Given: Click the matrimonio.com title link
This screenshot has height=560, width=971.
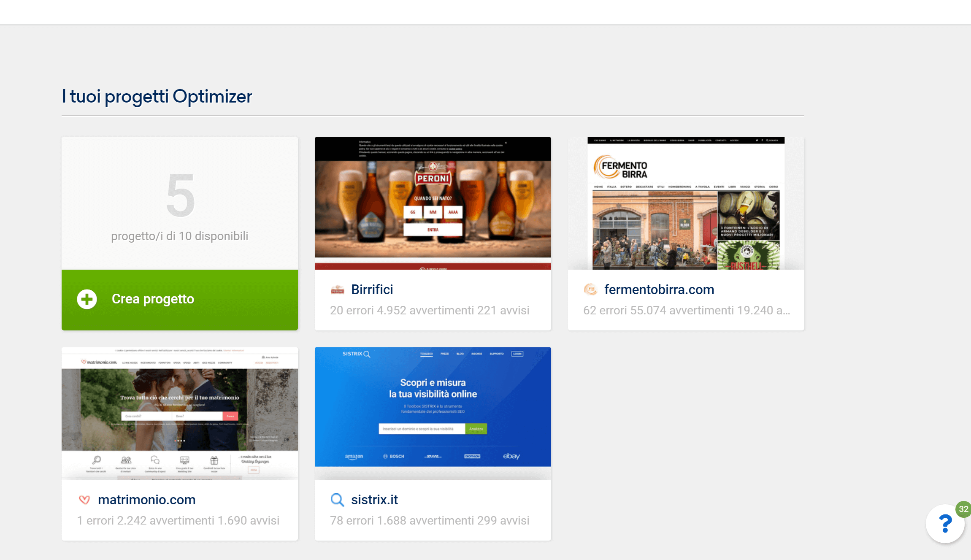Looking at the screenshot, I should point(147,500).
